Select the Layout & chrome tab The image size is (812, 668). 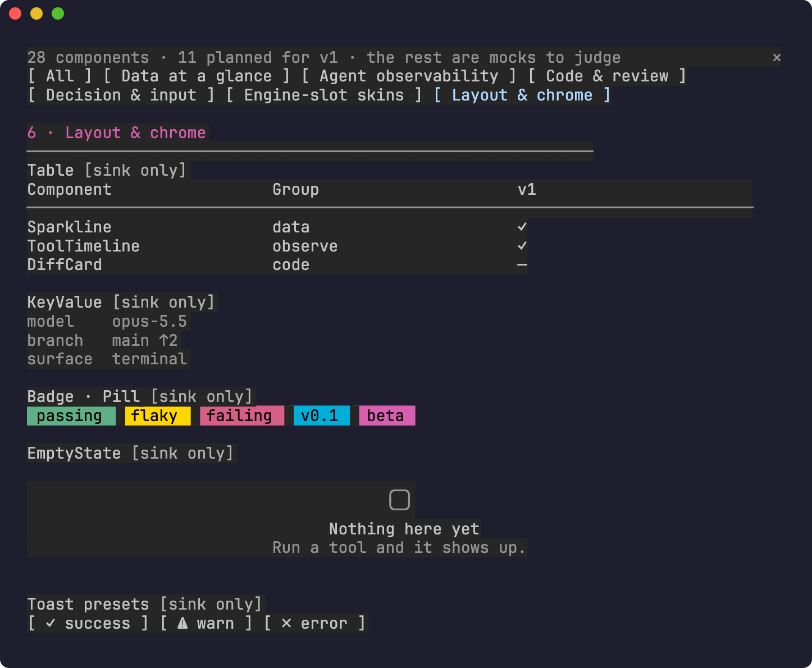tap(522, 95)
